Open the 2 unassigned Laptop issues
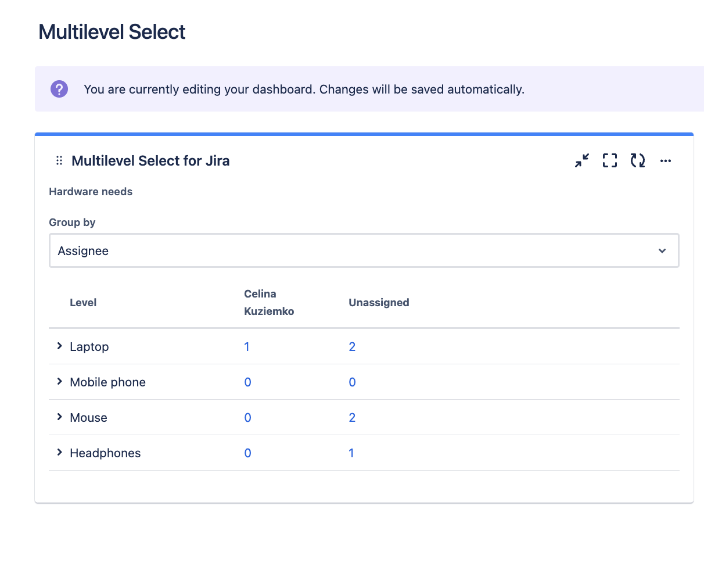704x588 pixels. tap(352, 346)
